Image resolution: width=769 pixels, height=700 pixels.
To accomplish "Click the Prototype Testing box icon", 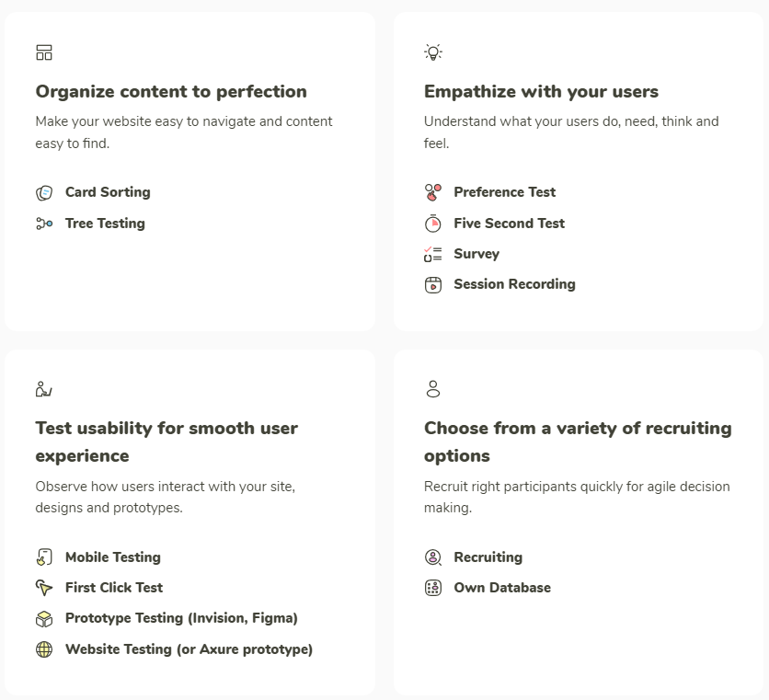I will pos(43,618).
